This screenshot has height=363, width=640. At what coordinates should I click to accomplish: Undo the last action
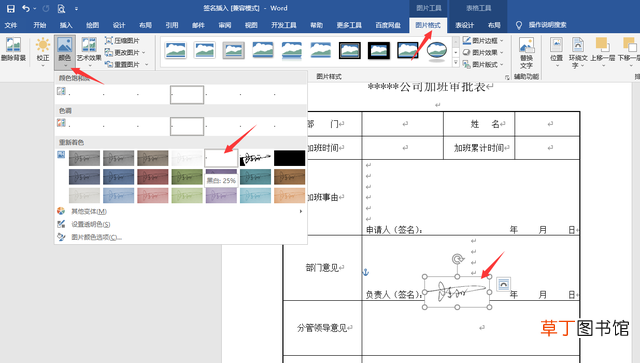[x=26, y=8]
